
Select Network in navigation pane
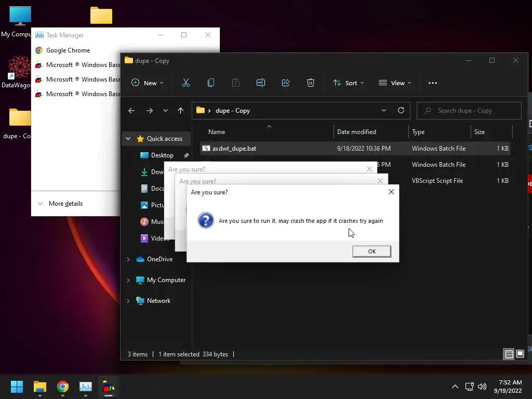(158, 301)
